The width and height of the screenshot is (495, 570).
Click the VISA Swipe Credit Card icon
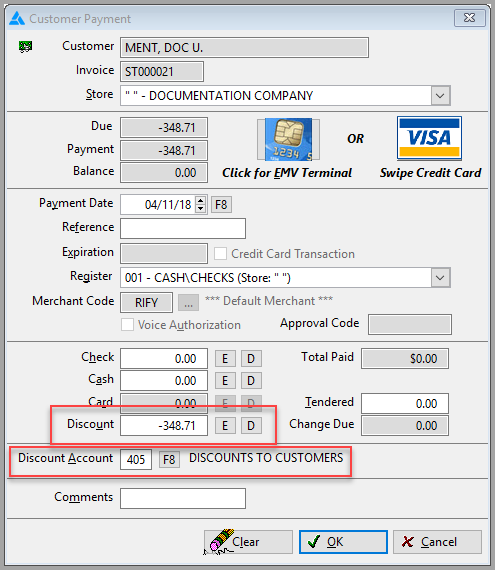429,139
